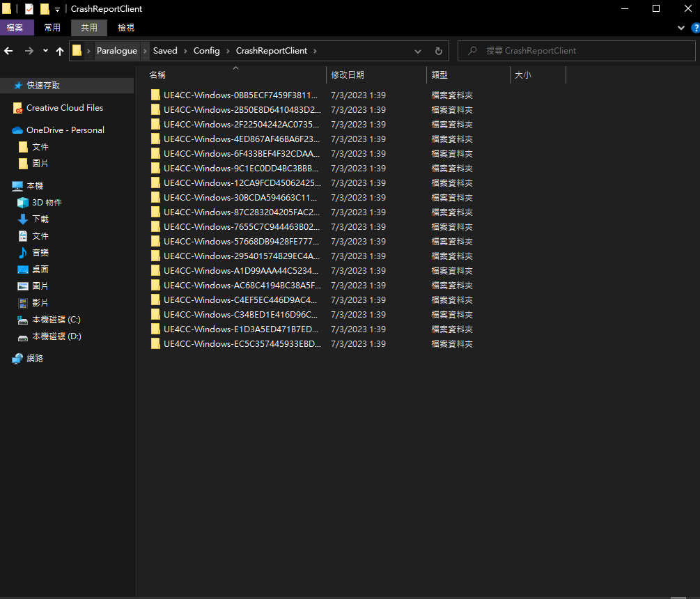This screenshot has width=700, height=599.
Task: Expand address bar history dropdown
Action: point(418,51)
